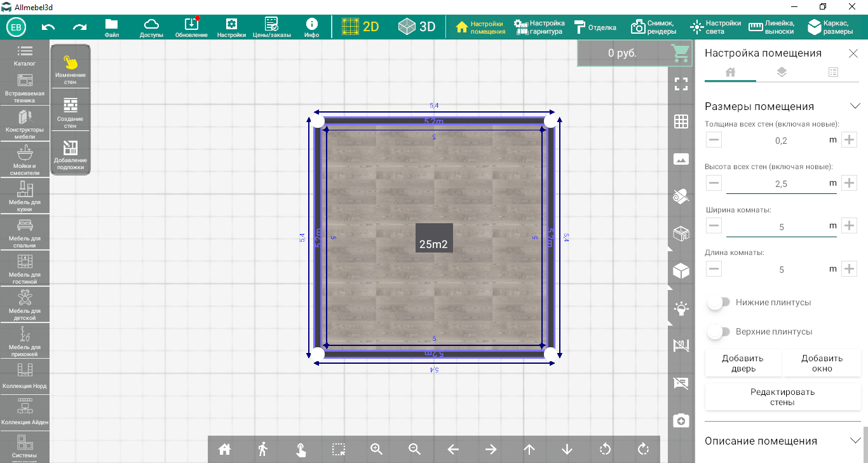Image resolution: width=868 pixels, height=463 pixels.
Task: Open Каркас, размеры tool
Action: pyautogui.click(x=831, y=27)
